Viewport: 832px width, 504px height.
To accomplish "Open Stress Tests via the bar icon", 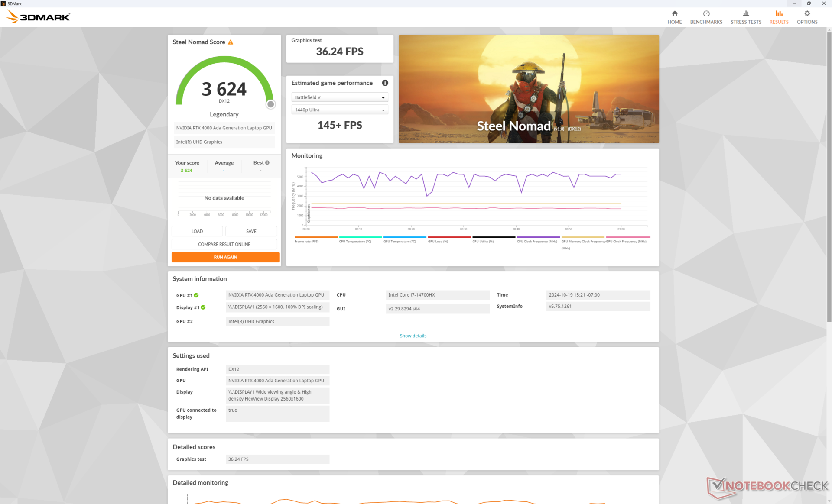I will 745,13.
